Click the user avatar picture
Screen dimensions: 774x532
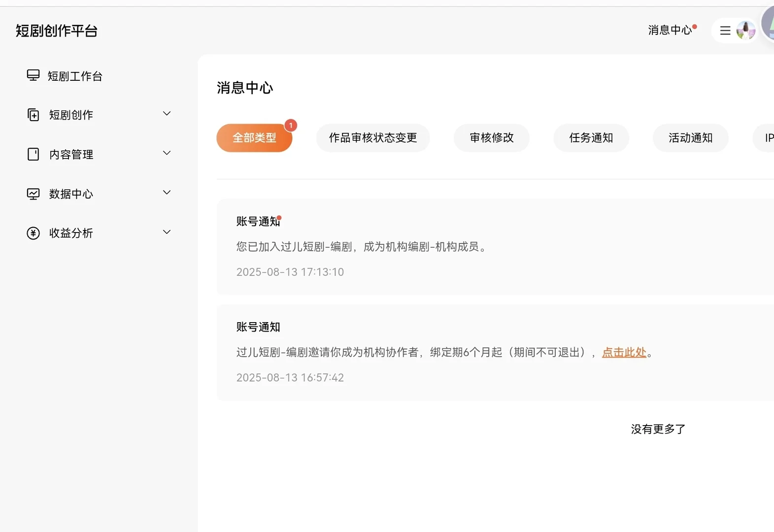tap(746, 31)
